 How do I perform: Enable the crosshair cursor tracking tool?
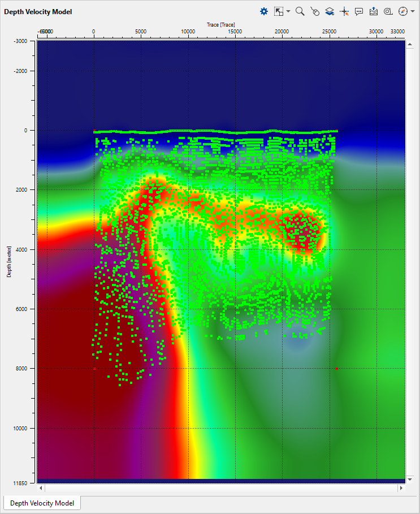pos(344,11)
